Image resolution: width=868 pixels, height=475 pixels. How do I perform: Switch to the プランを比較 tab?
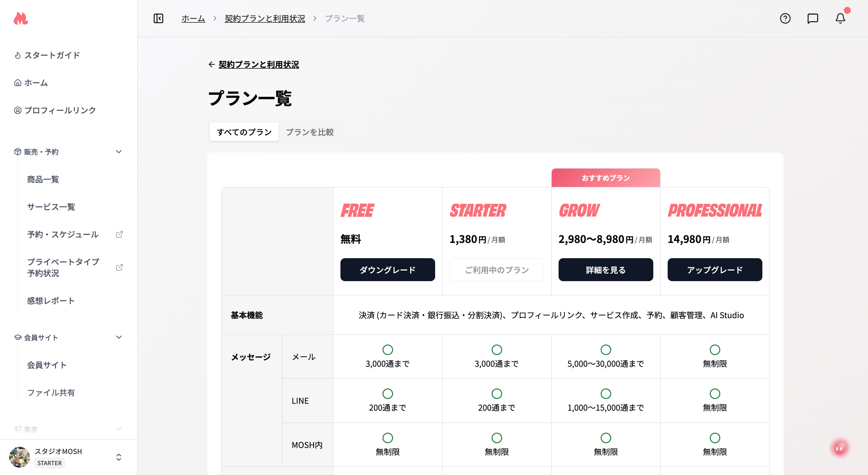(310, 132)
